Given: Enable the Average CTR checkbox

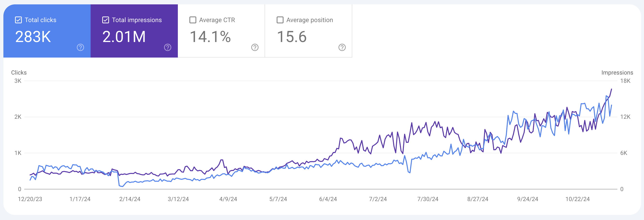Looking at the screenshot, I should click(x=193, y=20).
